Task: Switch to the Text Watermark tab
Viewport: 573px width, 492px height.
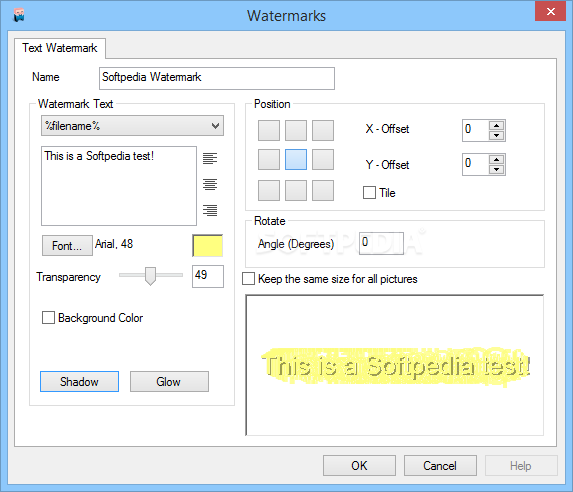Action: pos(60,48)
